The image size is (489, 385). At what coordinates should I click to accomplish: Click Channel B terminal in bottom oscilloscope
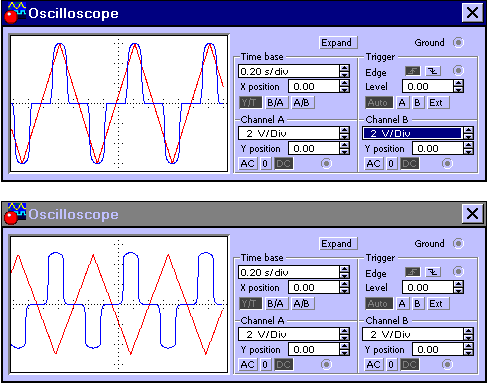pyautogui.click(x=447, y=365)
